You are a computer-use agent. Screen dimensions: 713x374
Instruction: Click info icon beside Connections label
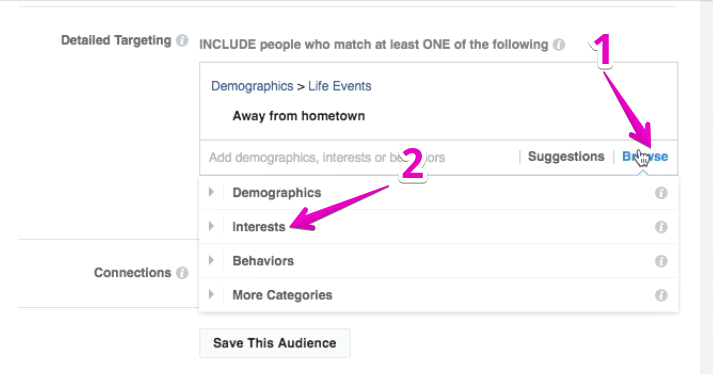[182, 273]
